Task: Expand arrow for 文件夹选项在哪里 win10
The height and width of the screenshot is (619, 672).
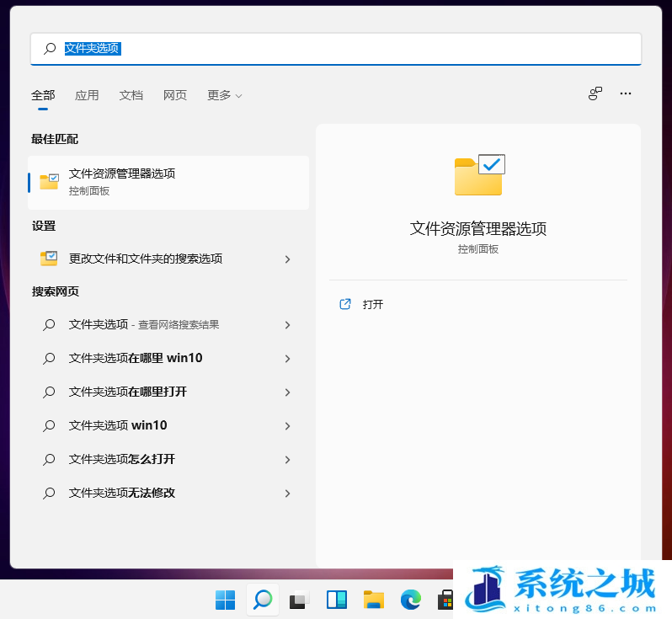Action: click(x=287, y=359)
